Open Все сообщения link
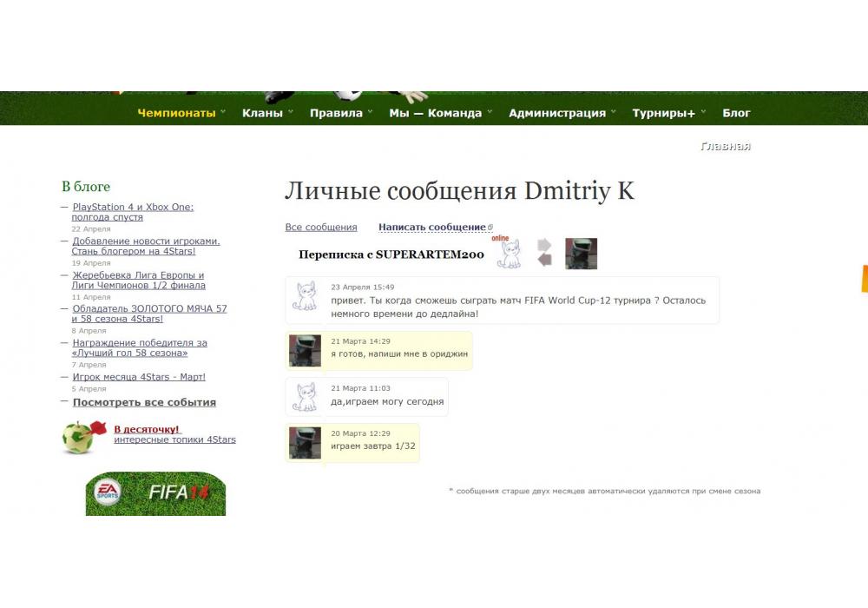Image resolution: width=868 pixels, height=608 pixels. click(x=321, y=227)
